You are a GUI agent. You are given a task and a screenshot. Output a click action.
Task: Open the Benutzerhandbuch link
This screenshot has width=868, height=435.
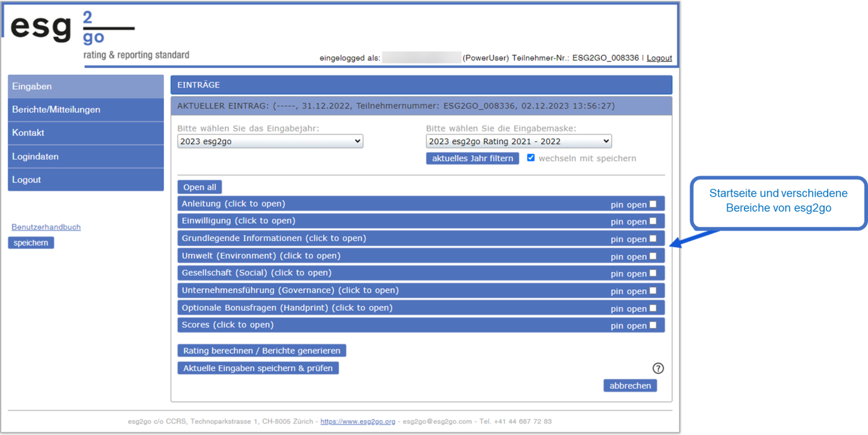click(x=46, y=227)
